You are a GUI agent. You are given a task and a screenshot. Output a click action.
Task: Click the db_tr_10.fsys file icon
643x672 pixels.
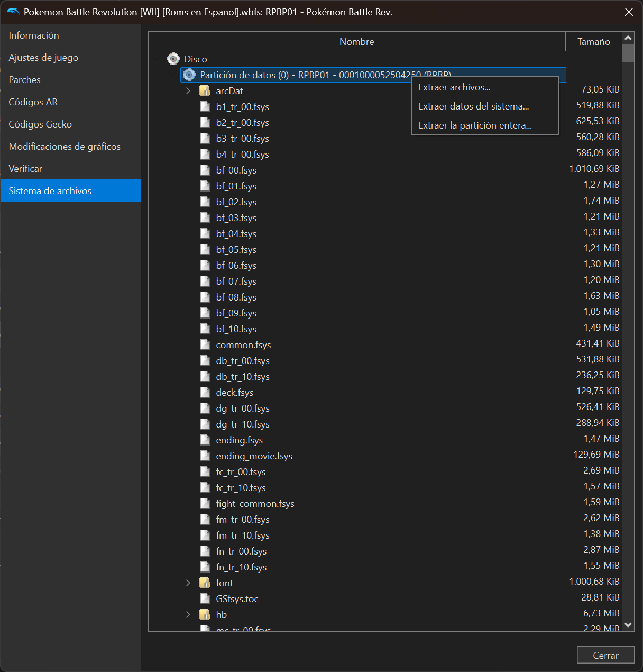205,376
